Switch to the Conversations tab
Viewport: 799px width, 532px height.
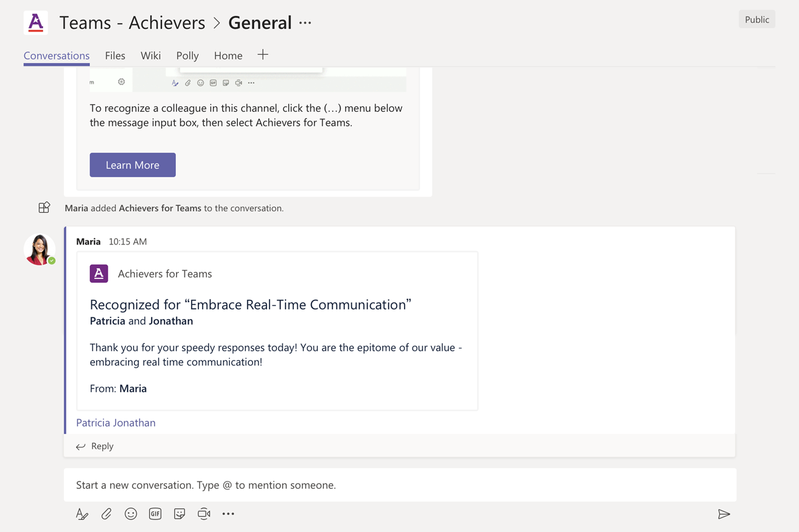[x=57, y=55]
